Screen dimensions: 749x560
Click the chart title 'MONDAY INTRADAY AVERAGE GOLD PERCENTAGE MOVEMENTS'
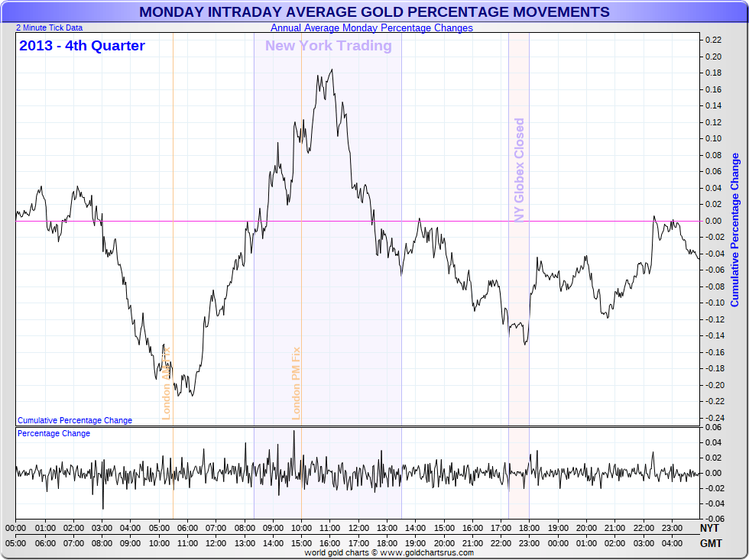374,12
